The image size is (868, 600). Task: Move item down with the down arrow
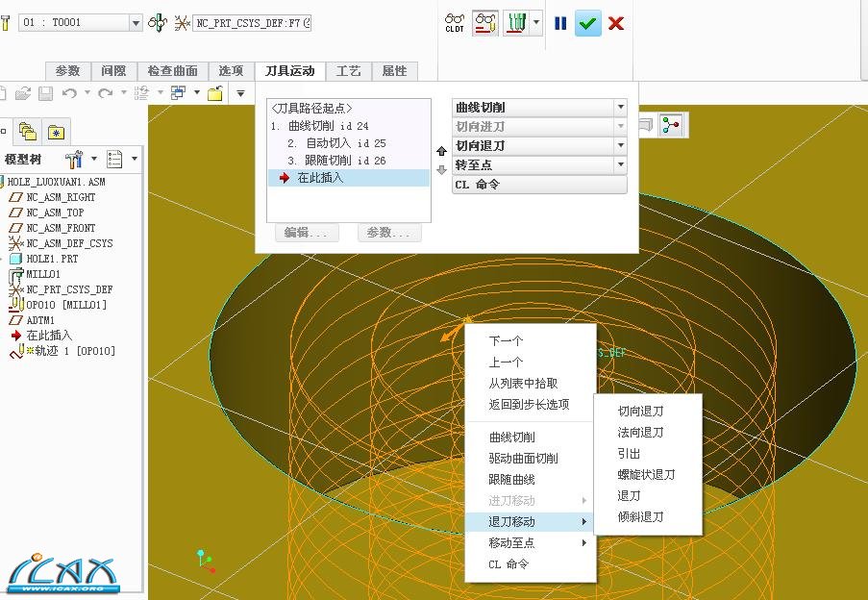[441, 170]
